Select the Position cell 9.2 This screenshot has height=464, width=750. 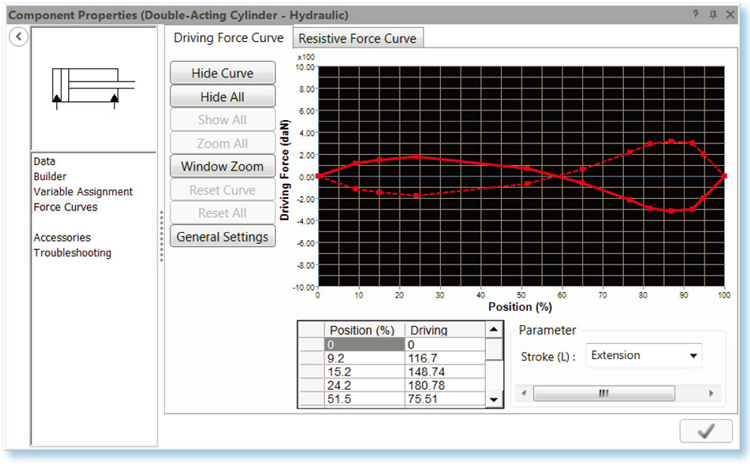click(x=364, y=358)
